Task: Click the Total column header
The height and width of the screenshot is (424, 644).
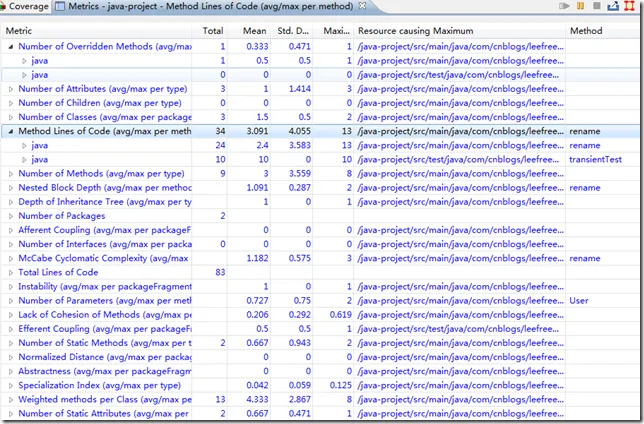Action: click(x=213, y=31)
